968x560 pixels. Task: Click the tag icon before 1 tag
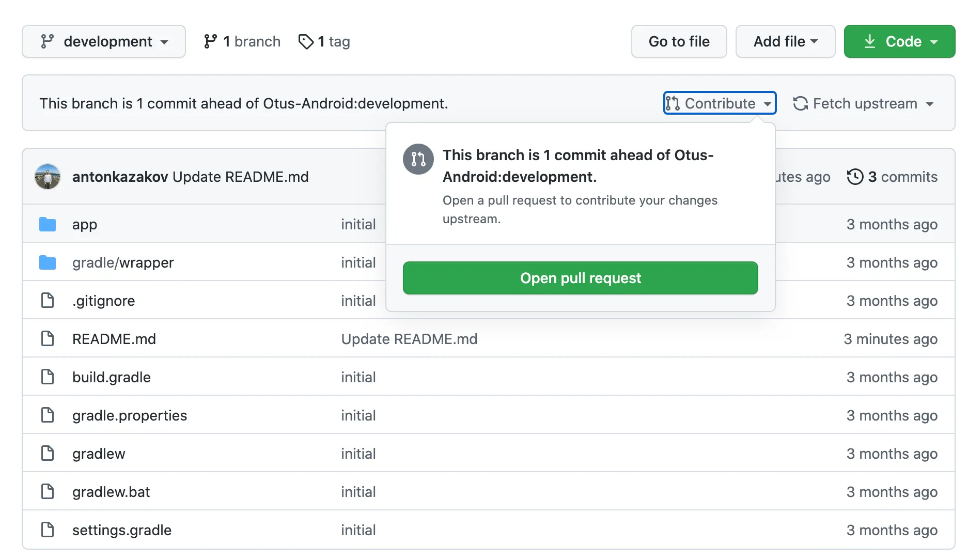pos(306,41)
